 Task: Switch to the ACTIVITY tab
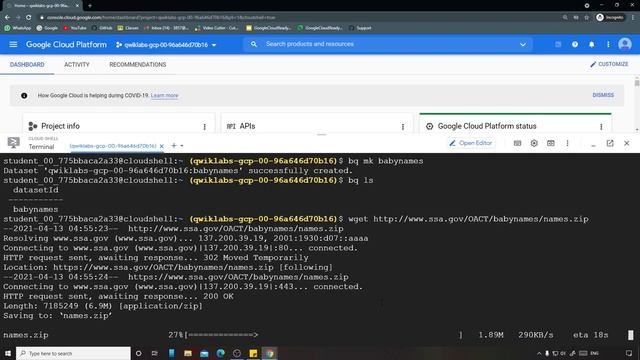(x=77, y=64)
